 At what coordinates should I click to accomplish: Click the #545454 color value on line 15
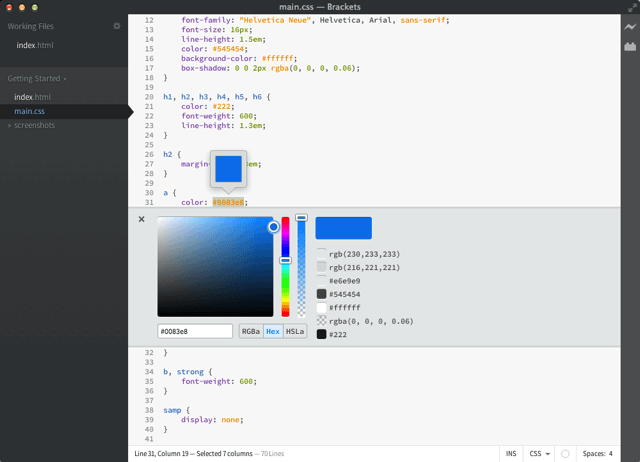pyautogui.click(x=228, y=49)
